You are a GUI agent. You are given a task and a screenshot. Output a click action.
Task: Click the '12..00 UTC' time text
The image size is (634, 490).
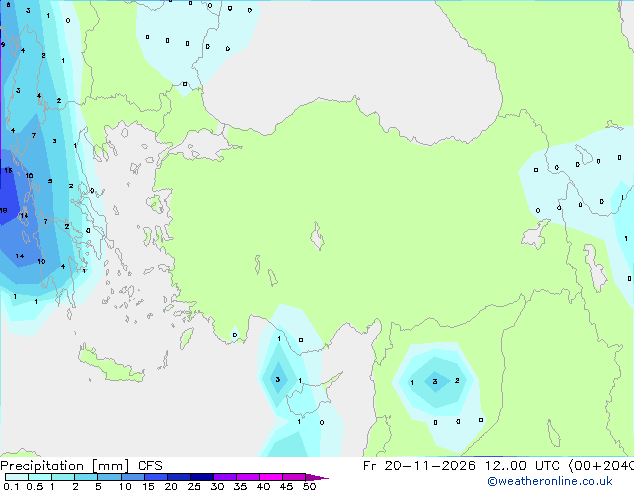pos(522,466)
